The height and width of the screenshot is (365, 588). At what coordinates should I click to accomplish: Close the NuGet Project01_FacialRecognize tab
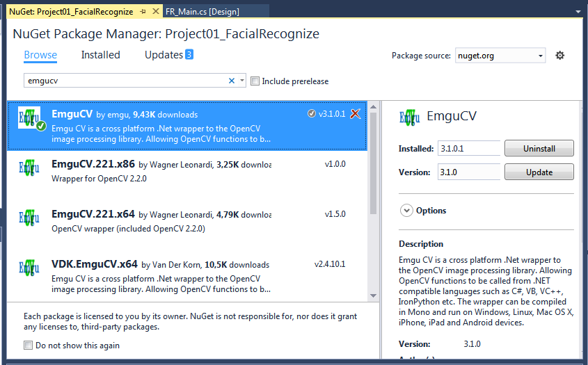click(156, 11)
